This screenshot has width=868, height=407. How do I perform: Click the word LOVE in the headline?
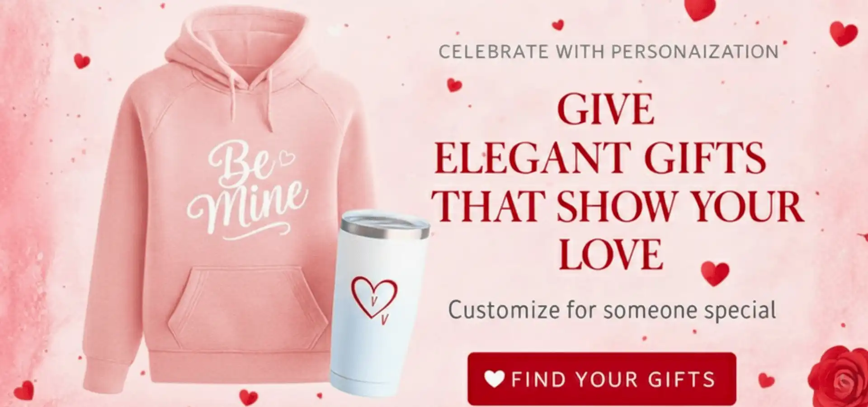[611, 254]
